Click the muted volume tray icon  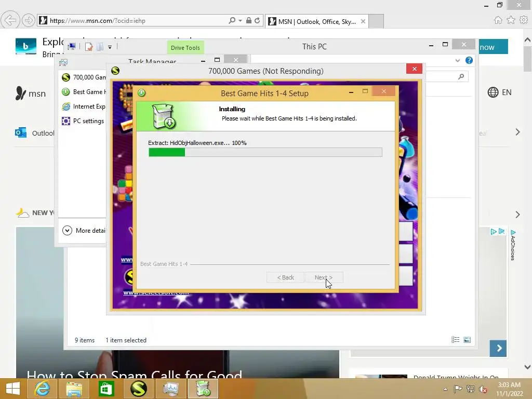[483, 389]
